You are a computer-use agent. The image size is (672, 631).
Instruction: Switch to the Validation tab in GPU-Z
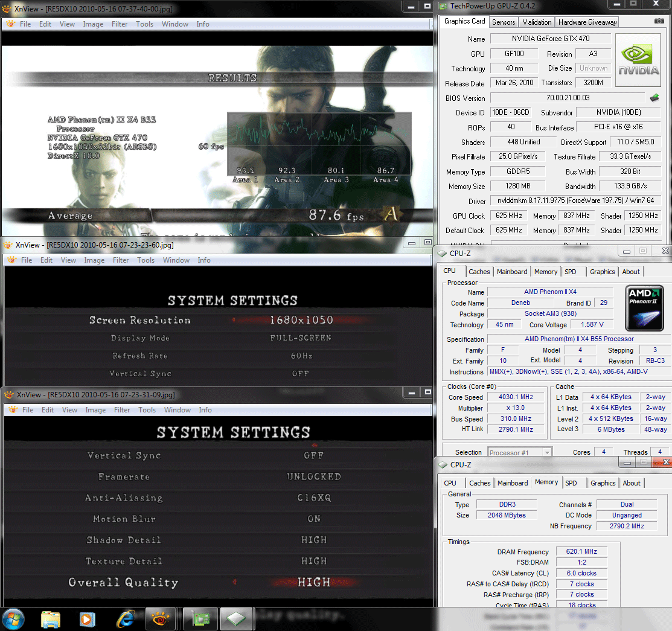pyautogui.click(x=537, y=22)
